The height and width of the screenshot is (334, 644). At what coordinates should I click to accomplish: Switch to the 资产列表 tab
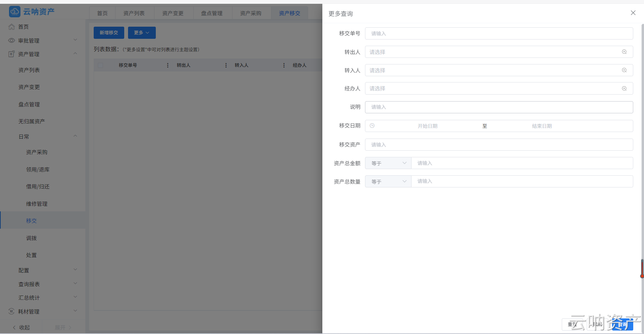click(134, 13)
